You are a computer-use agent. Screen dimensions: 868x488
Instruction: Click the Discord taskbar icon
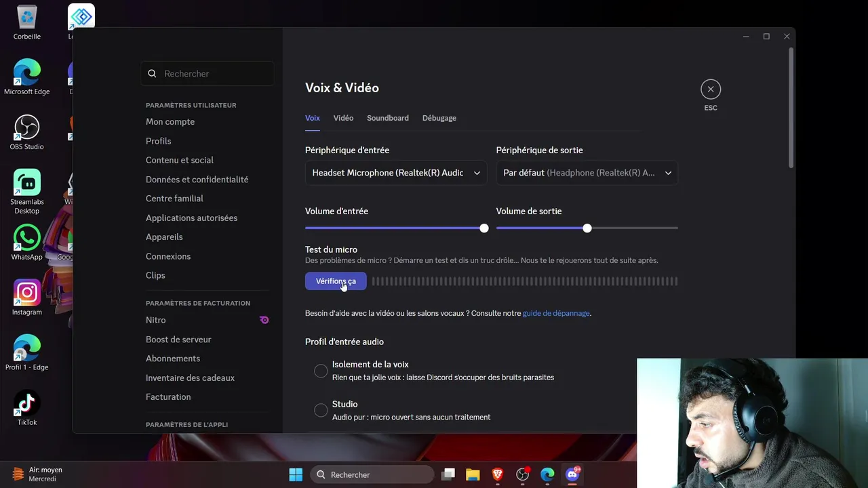(572, 474)
